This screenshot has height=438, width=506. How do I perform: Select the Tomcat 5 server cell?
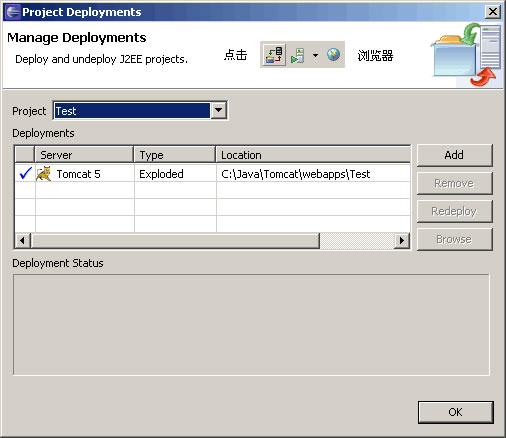[85, 174]
